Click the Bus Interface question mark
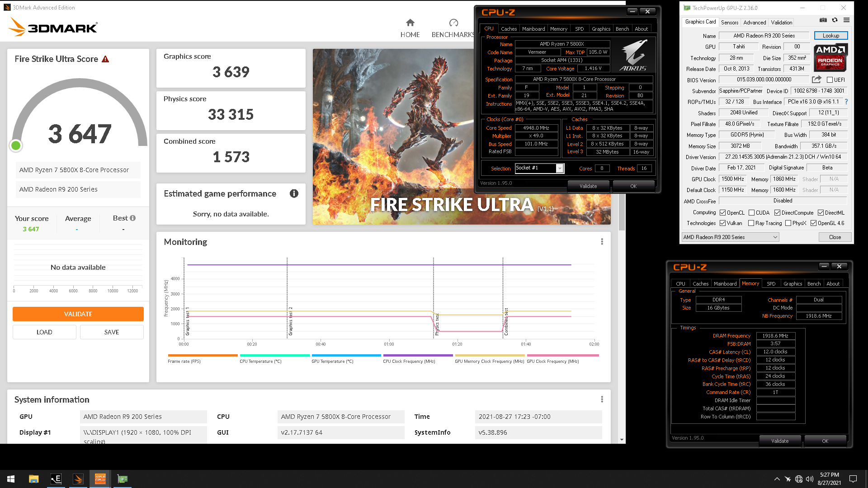Viewport: 868px width, 488px height. [x=846, y=102]
